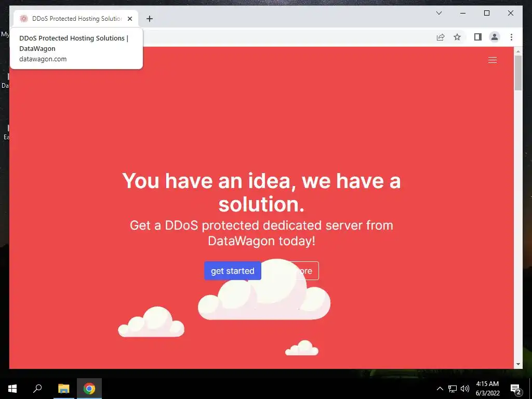The image size is (532, 399).
Task: Open the volume tray icon
Action: (465, 389)
